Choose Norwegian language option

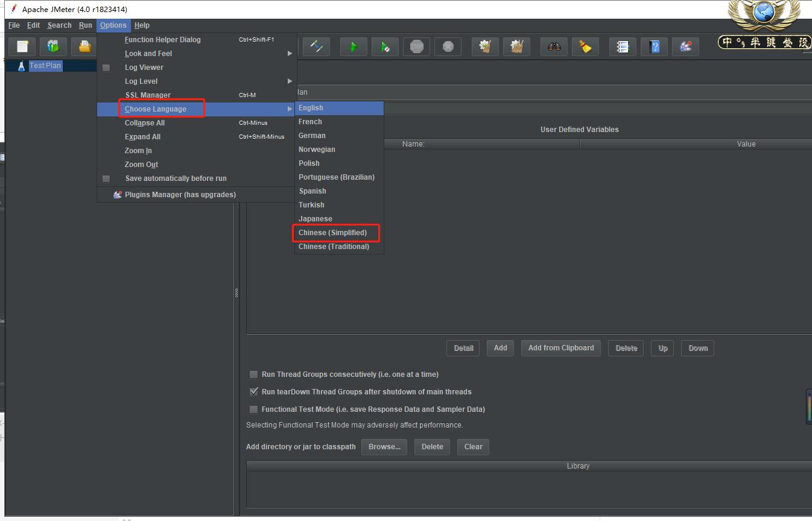pyautogui.click(x=339, y=150)
